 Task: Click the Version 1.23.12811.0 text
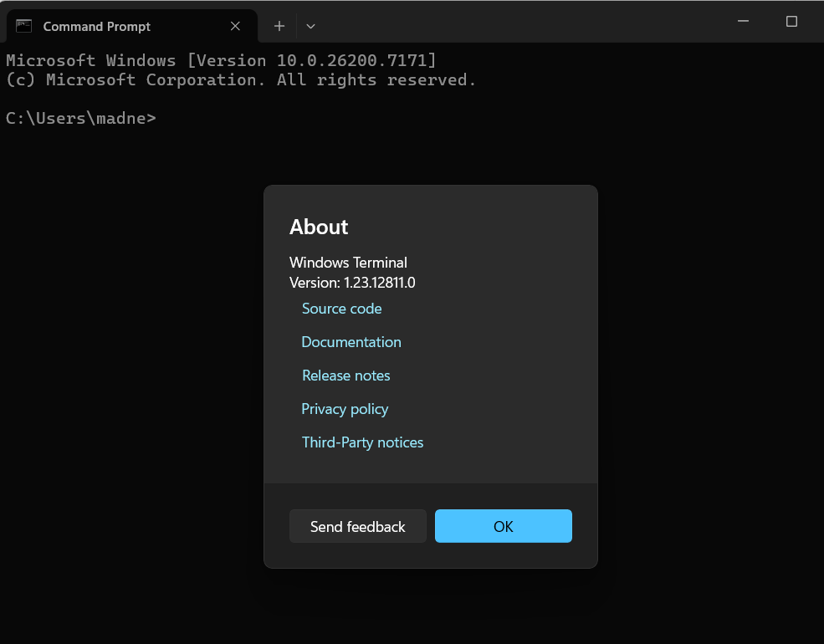350,283
